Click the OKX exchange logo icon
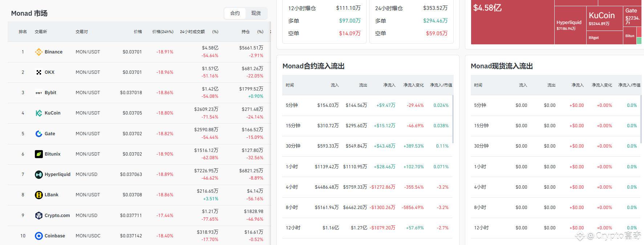The image size is (644, 245). 39,72
